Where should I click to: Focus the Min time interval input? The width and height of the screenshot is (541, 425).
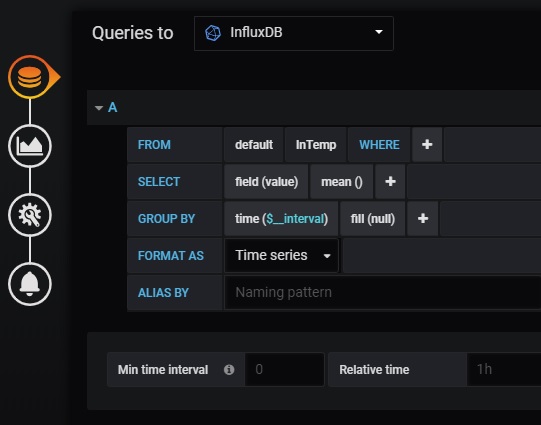[285, 369]
